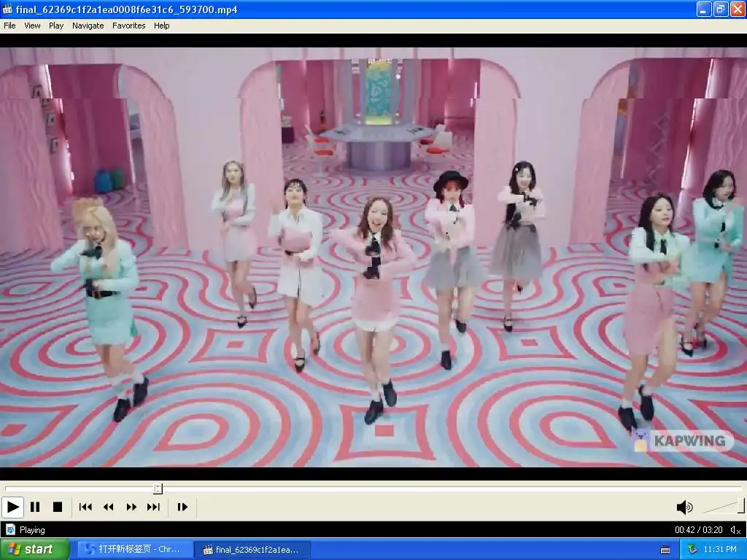This screenshot has height=560, width=747.
Task: Open the View menu
Action: [x=32, y=26]
